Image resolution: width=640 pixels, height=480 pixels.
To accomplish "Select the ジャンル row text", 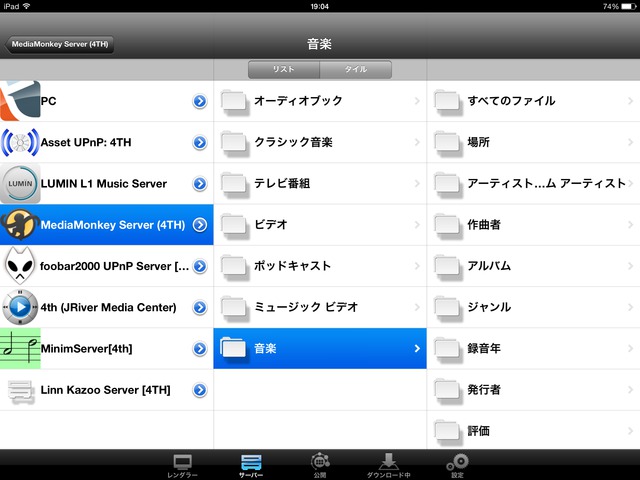I will tap(489, 307).
